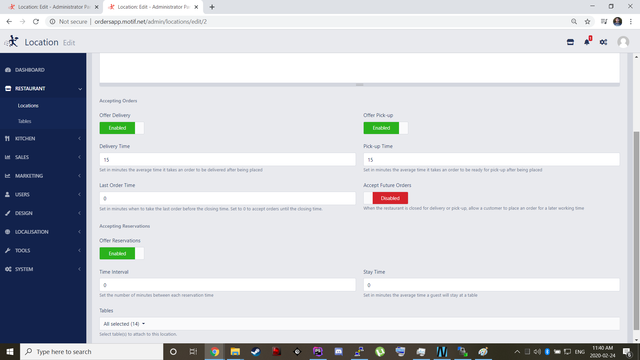This screenshot has width=640, height=360.
Task: Click the Localisation globe icon
Action: (x=7, y=232)
